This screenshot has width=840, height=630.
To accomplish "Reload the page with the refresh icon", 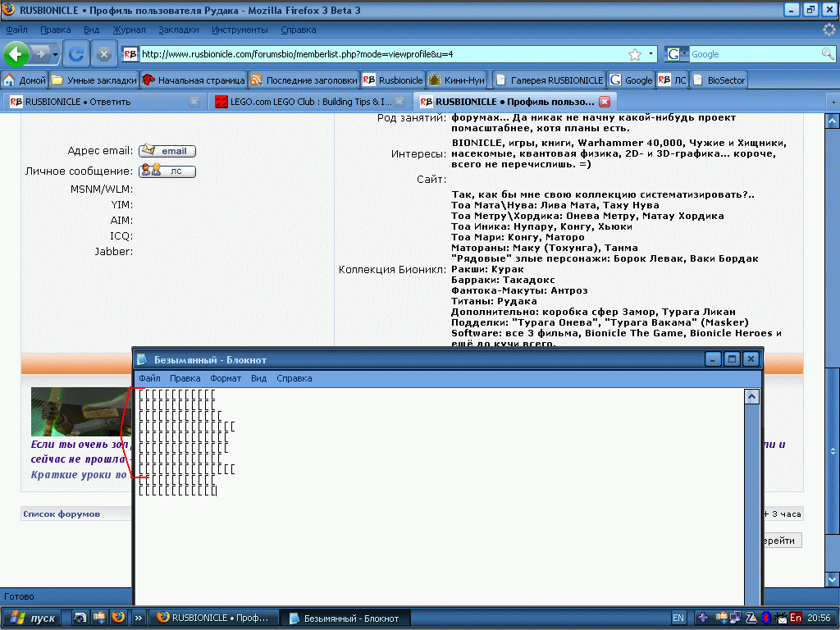I will 76,53.
